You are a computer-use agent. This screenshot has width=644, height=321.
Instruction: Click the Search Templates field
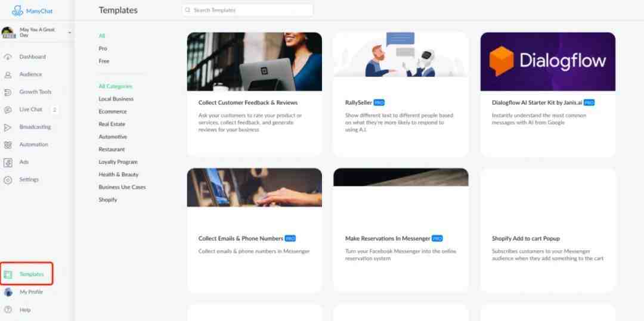(247, 10)
